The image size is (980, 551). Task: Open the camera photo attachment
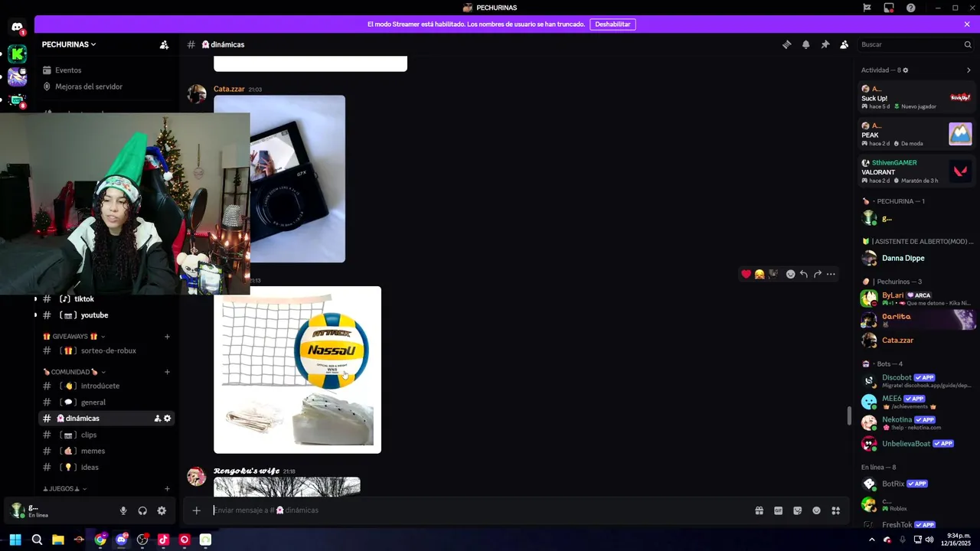[279, 179]
